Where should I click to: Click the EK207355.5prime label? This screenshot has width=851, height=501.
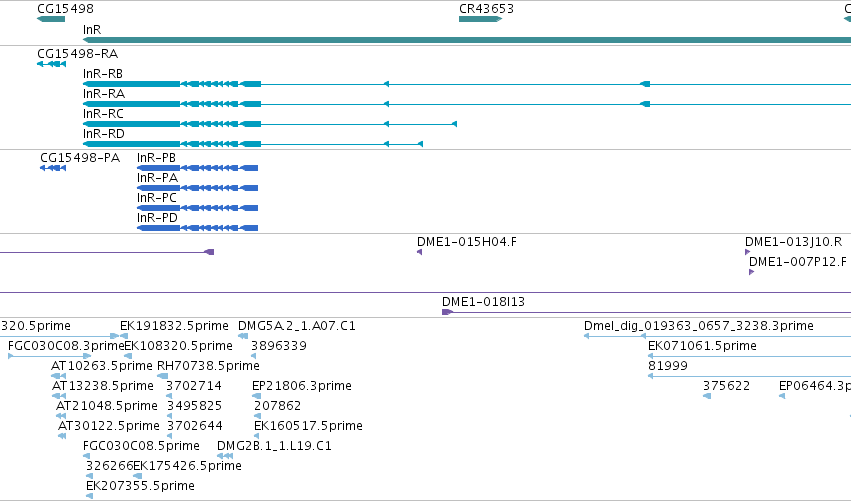tap(141, 486)
